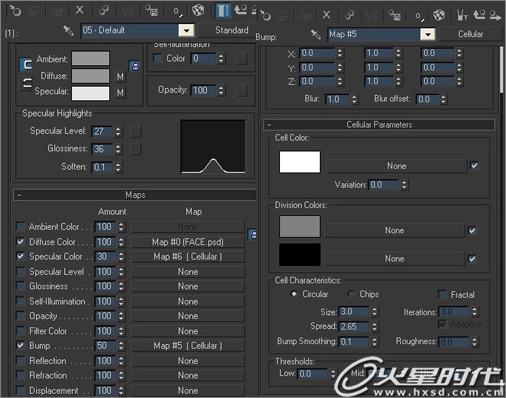The height and width of the screenshot is (398, 506).
Task: Pick material with eyedropper beside 05 - Default
Action: [69, 31]
